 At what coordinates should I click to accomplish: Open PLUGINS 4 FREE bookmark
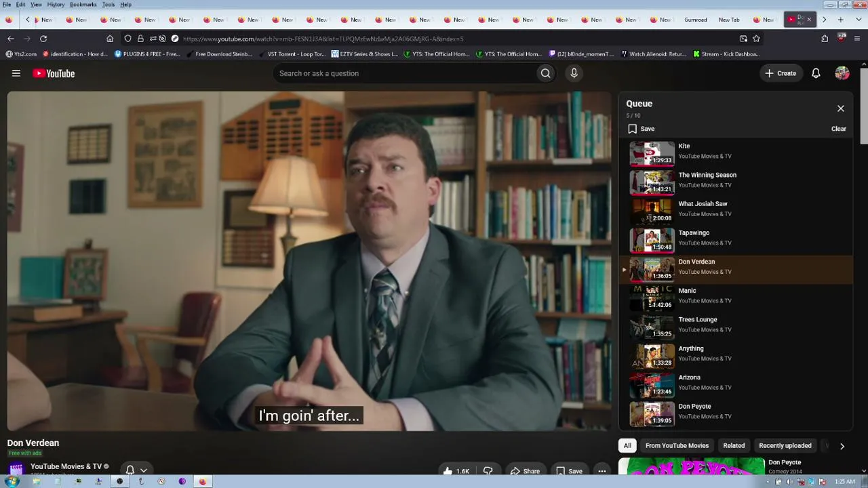(x=147, y=54)
